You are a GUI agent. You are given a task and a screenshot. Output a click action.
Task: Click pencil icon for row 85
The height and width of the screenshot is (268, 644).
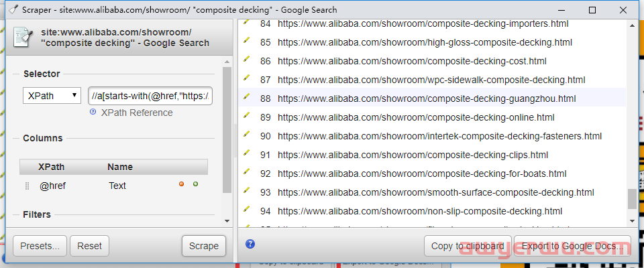tap(246, 40)
